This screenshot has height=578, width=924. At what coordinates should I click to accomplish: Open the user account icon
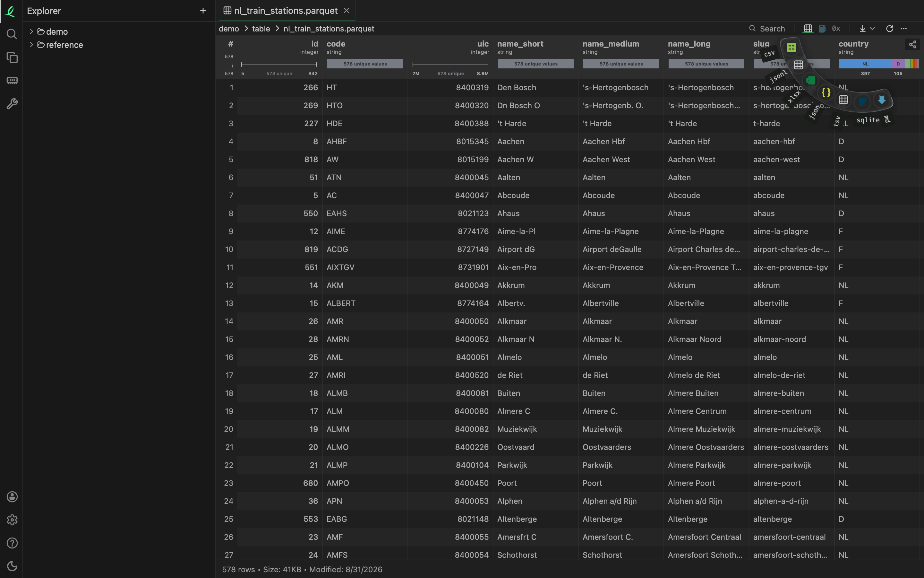tap(12, 496)
